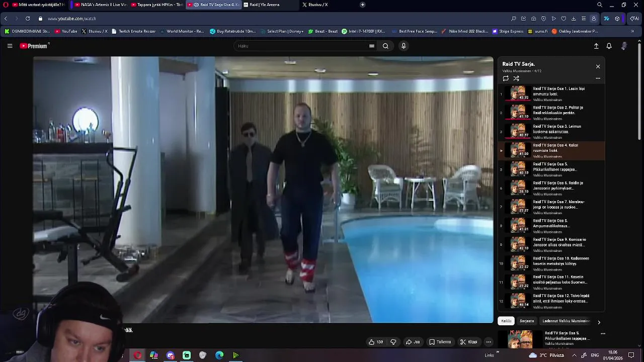Viewport: 644px width, 362px height.
Task: Open Discord icon in taskbar
Action: tap(170, 355)
